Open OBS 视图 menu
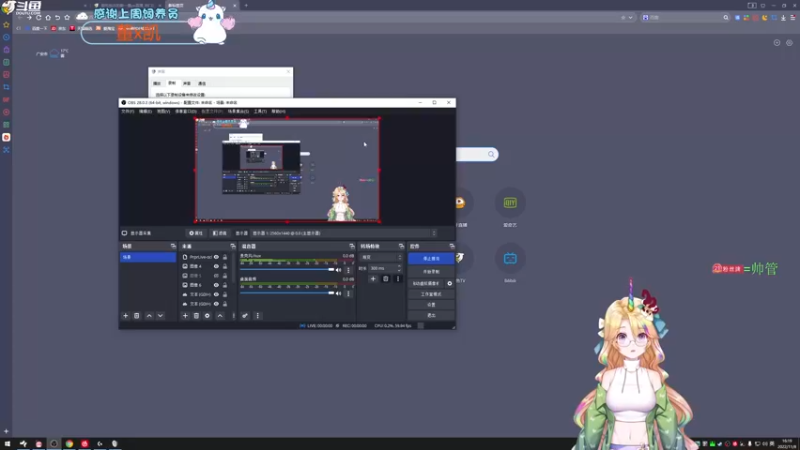Viewport: 800px width, 450px height. 163,111
